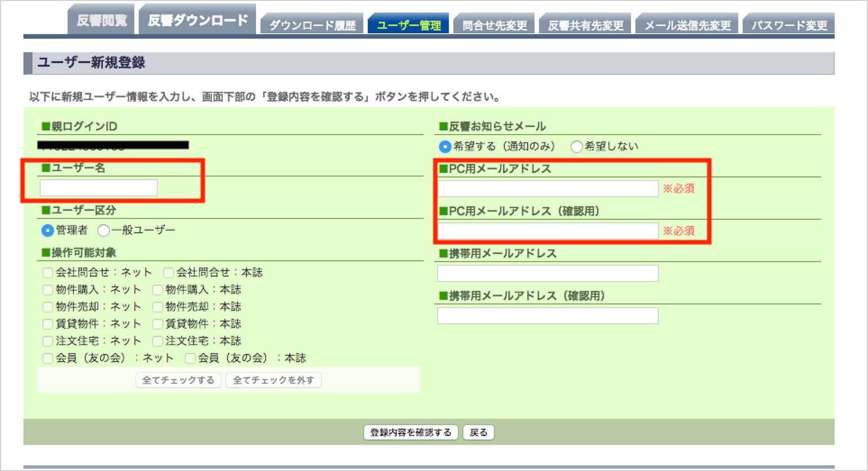Tick the 物件購入：本誌 checkbox

(x=158, y=290)
